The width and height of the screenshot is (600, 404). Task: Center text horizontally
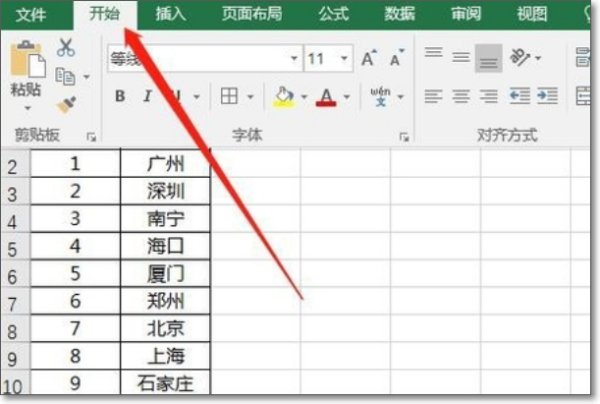[x=461, y=96]
